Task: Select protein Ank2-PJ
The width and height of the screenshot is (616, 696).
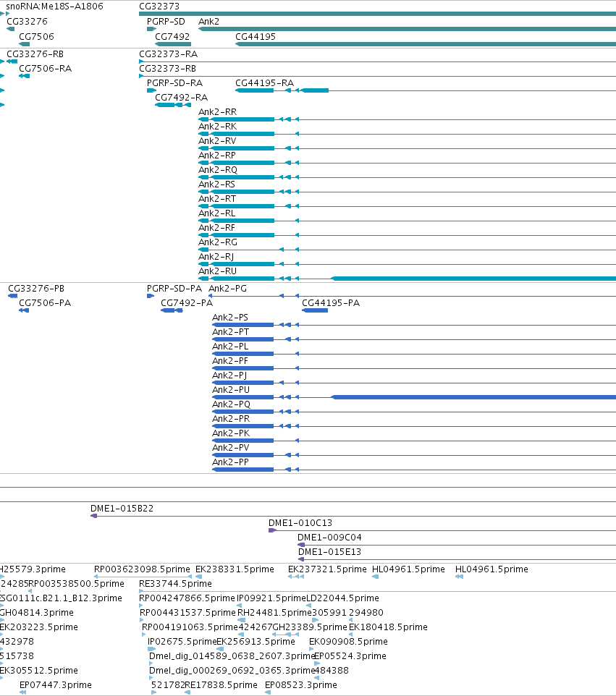Action: (x=229, y=375)
